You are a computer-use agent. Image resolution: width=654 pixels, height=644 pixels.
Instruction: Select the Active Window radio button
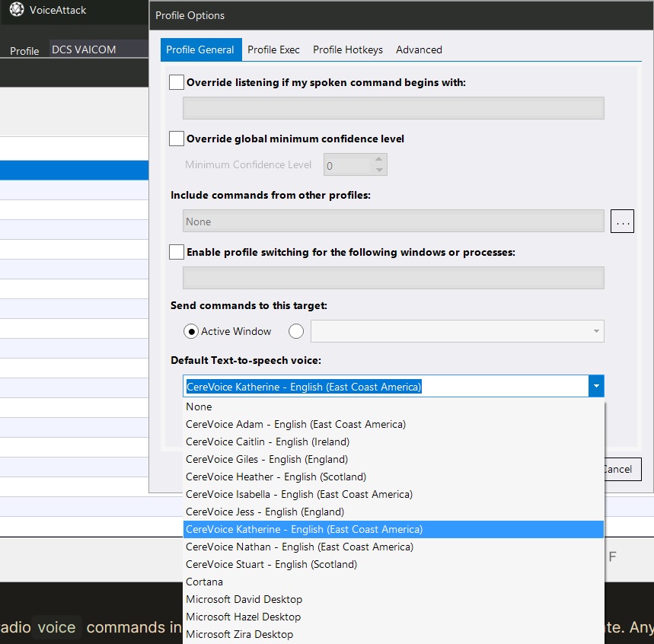(191, 332)
